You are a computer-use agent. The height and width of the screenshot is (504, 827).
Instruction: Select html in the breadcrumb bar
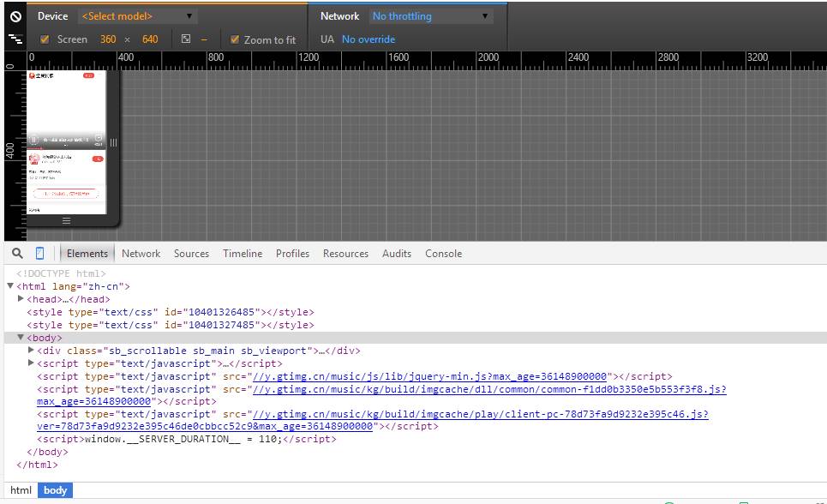(21, 490)
